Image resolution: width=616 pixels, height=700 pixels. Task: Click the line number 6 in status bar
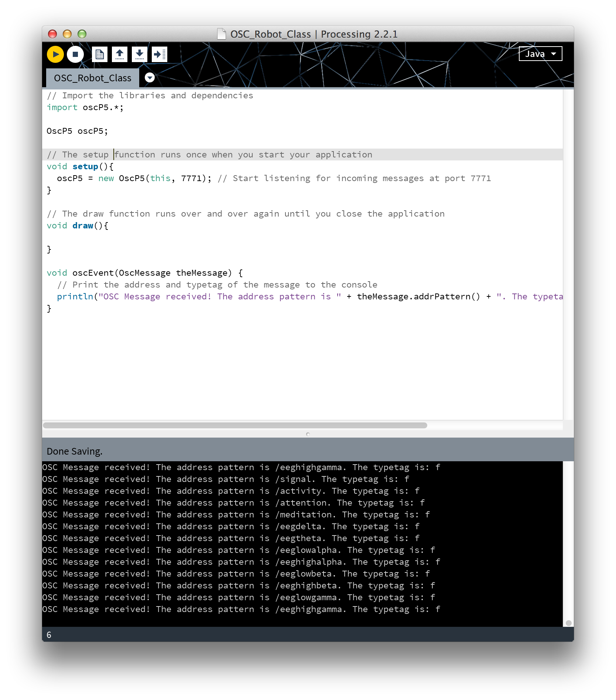(49, 635)
